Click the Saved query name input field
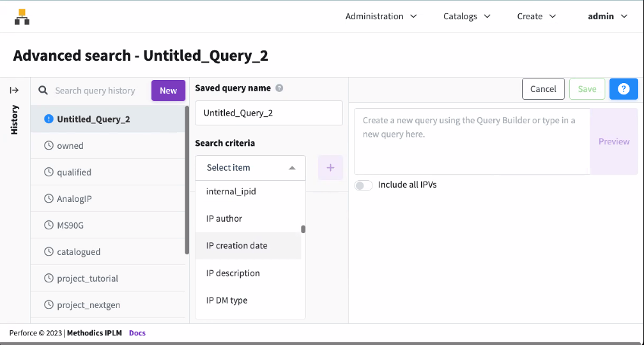The image size is (644, 345). pos(268,113)
